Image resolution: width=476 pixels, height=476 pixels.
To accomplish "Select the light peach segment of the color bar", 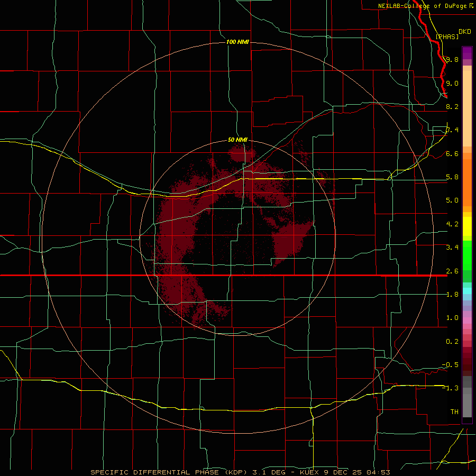I will coord(467,108).
